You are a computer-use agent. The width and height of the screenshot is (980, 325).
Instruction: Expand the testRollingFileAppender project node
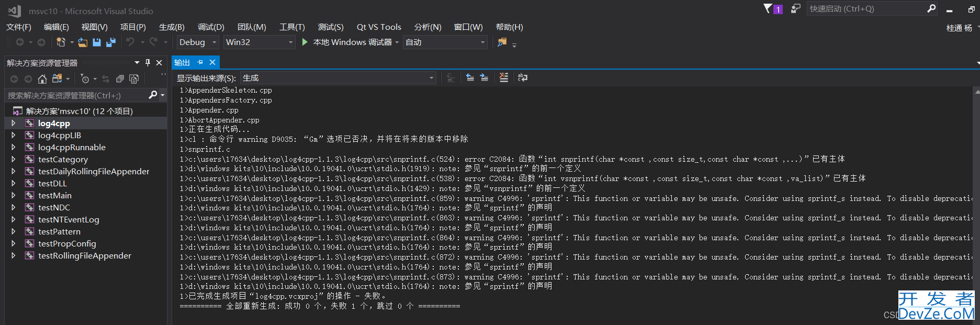14,255
